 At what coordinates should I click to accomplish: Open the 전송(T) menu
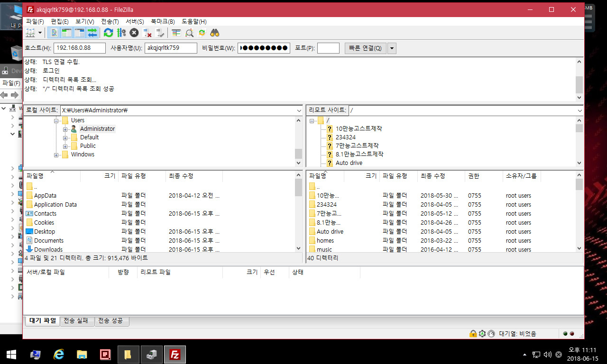(110, 22)
